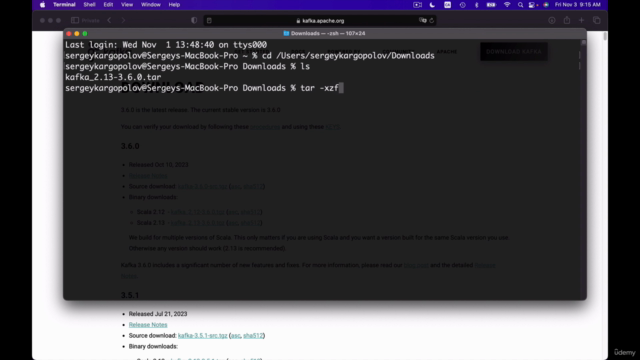Toggle Safari sidebar button
640x360 pixels.
pyautogui.click(x=75, y=20)
